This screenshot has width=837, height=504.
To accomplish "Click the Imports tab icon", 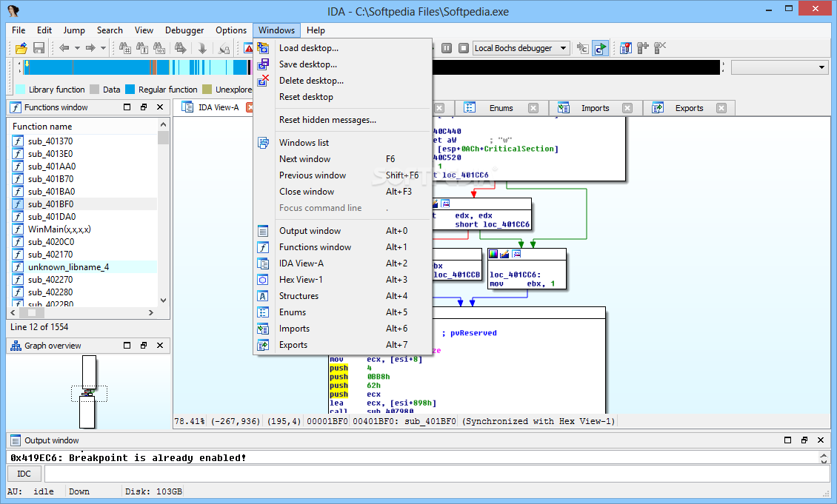I will pos(564,108).
